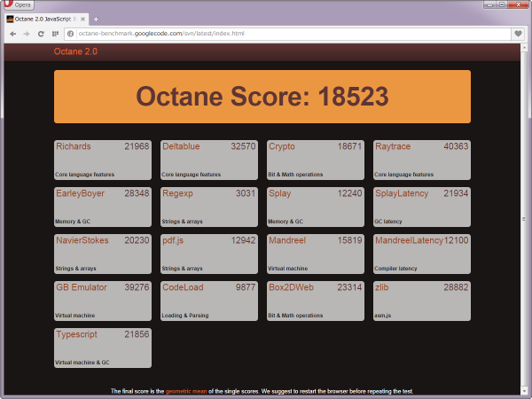This screenshot has width=532, height=399.
Task: Open the Raytrace benchmark link
Action: click(x=393, y=146)
